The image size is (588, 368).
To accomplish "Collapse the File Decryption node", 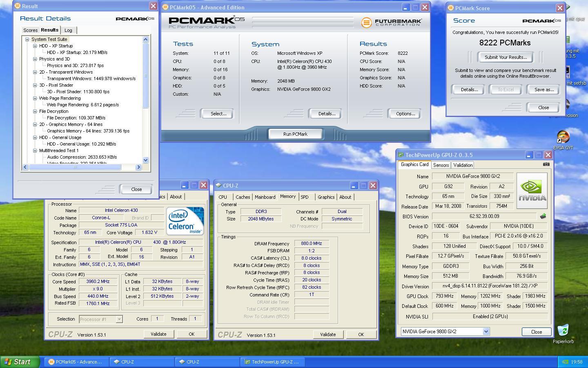I will tap(35, 112).
